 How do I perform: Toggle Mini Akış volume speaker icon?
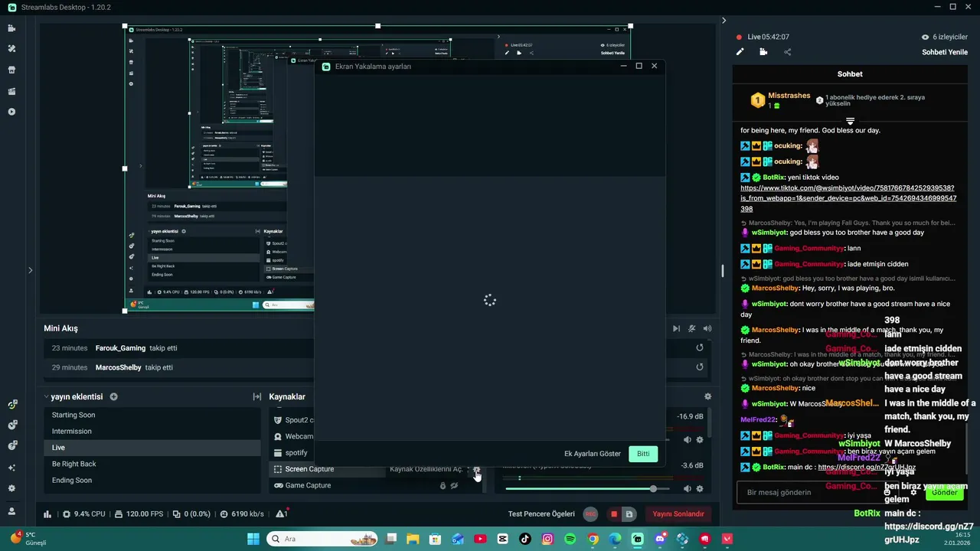[x=707, y=328]
